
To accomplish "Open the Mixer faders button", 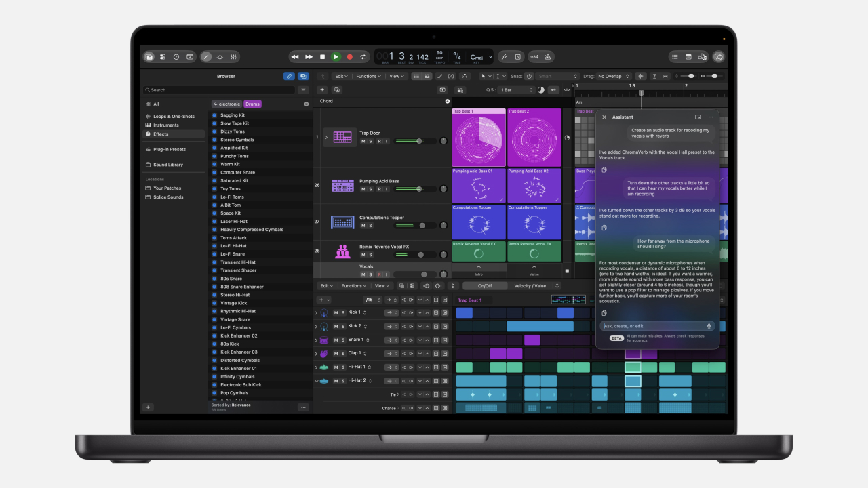I will coord(233,57).
